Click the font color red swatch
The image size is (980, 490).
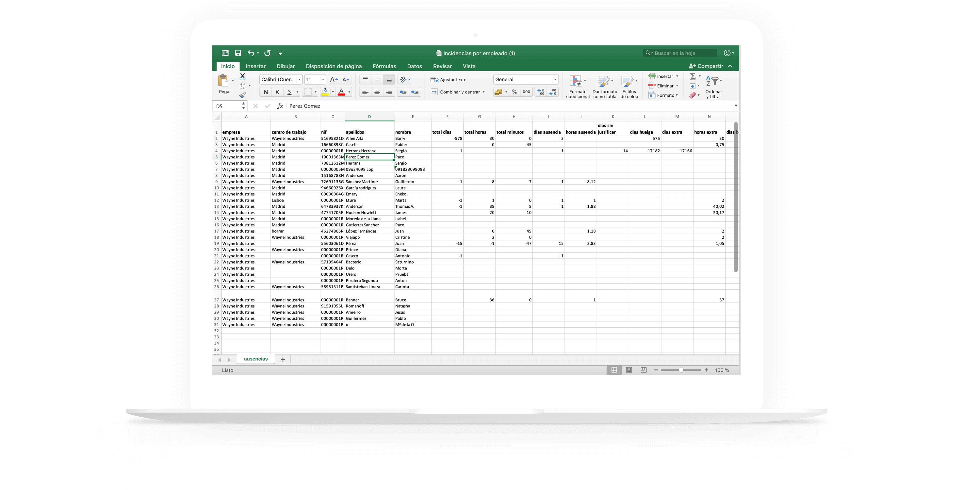(x=341, y=92)
